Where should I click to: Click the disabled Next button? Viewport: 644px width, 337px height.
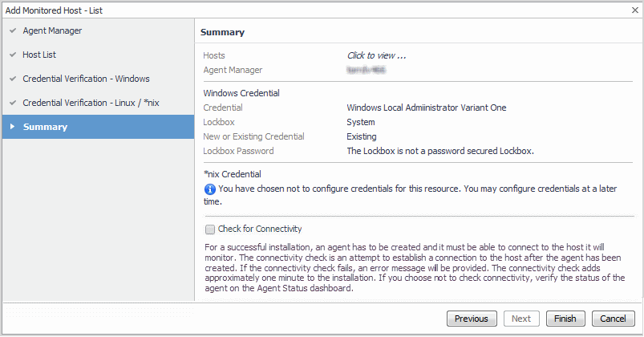(521, 319)
